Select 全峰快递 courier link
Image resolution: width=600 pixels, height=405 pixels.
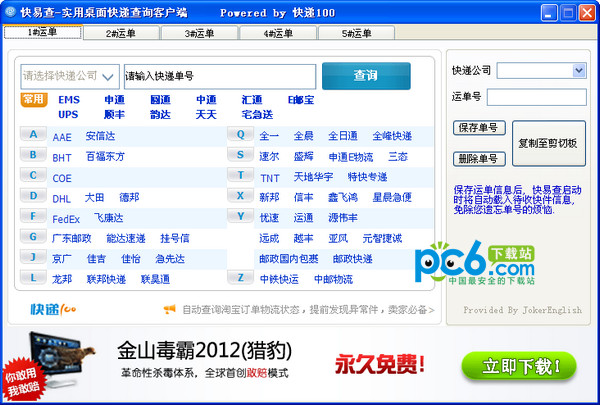392,136
